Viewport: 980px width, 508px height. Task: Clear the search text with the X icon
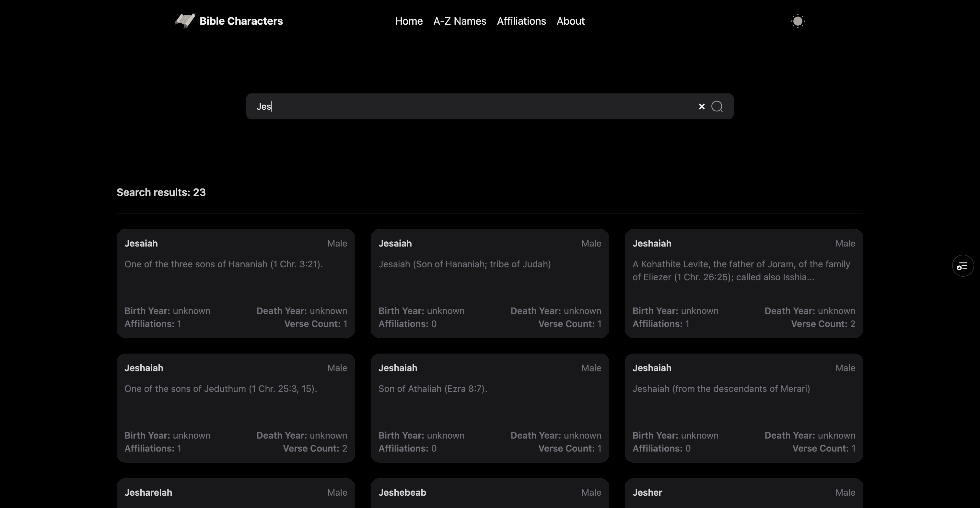[702, 107]
